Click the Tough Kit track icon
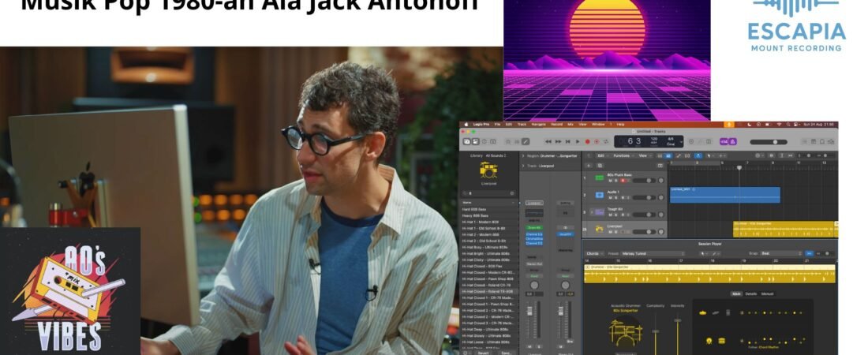This screenshot has width=868, height=355. click(600, 212)
